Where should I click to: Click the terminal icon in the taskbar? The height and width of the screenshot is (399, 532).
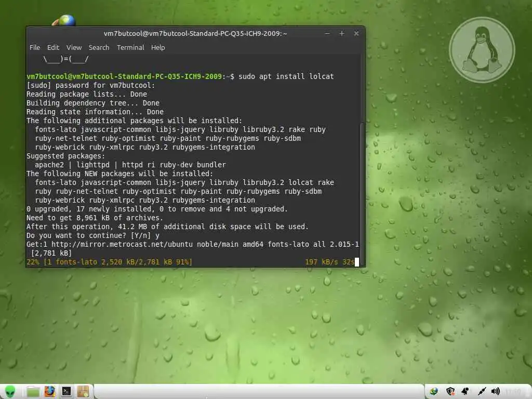[x=66, y=392]
